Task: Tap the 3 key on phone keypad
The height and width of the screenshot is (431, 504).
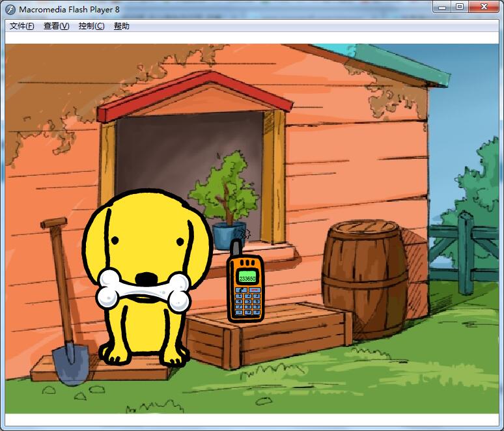Action: pyautogui.click(x=257, y=296)
